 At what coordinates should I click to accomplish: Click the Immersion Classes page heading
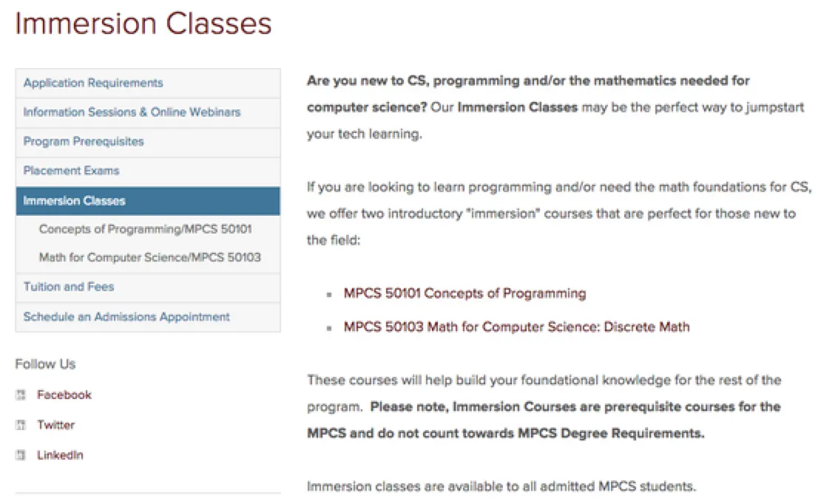(x=143, y=24)
